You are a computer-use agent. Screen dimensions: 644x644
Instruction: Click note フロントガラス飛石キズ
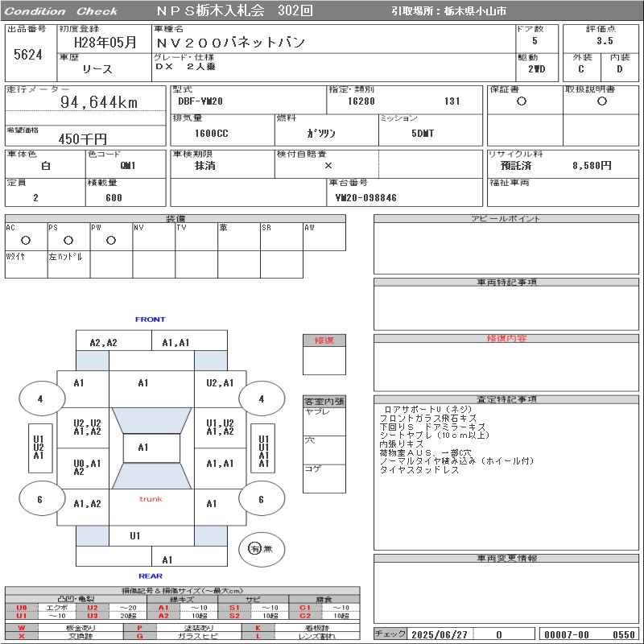point(428,418)
